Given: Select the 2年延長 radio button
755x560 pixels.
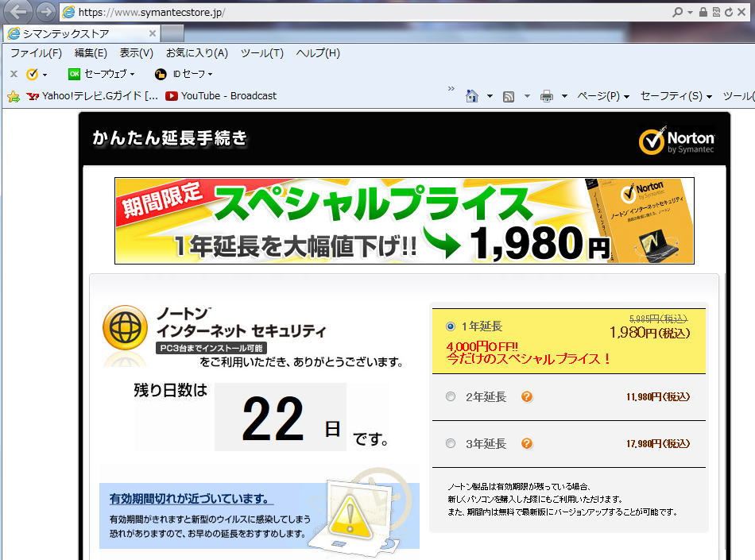Looking at the screenshot, I should (450, 397).
